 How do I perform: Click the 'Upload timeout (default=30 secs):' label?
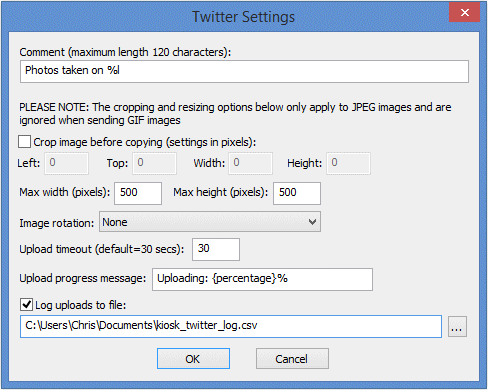[x=102, y=249]
